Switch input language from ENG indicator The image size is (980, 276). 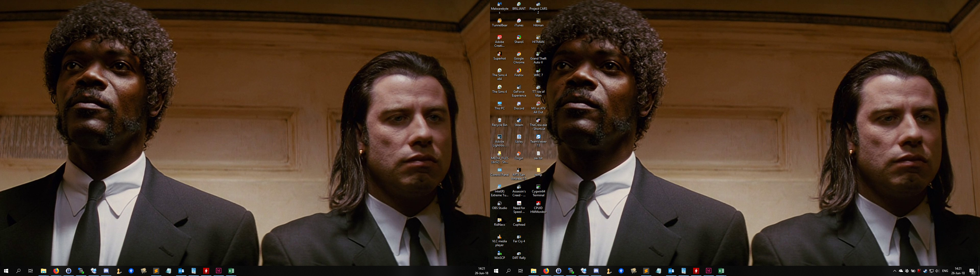tap(945, 271)
